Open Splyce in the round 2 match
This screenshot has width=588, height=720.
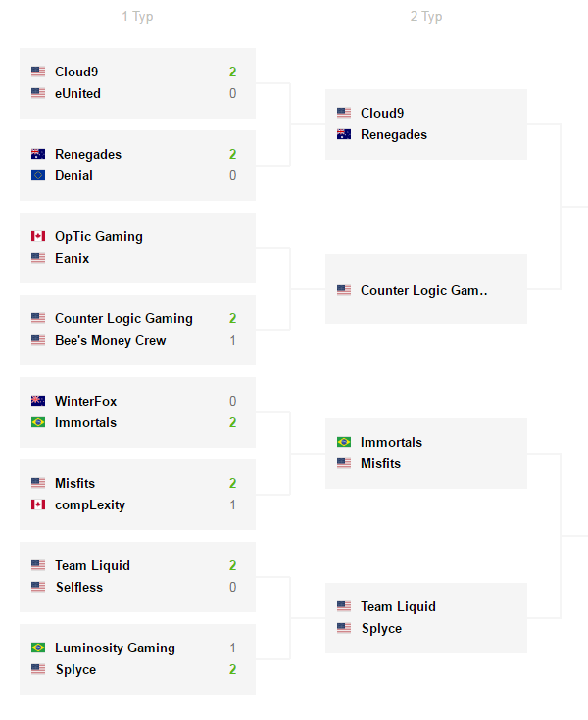[x=381, y=629]
